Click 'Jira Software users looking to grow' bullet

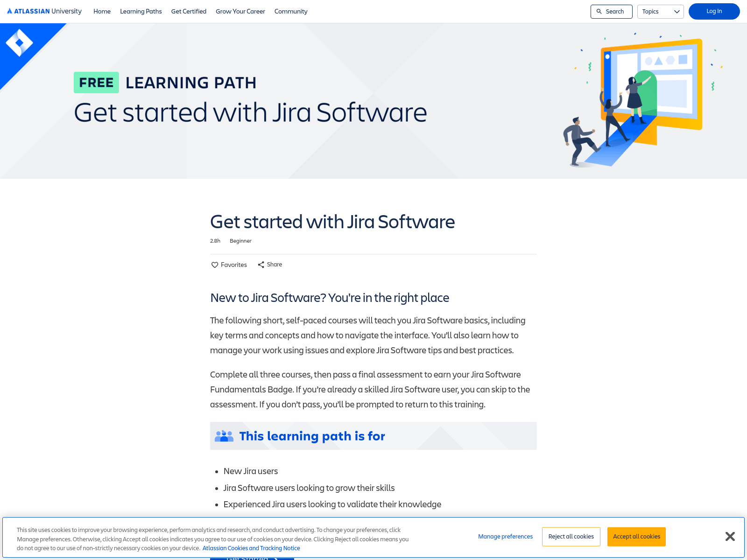[309, 488]
